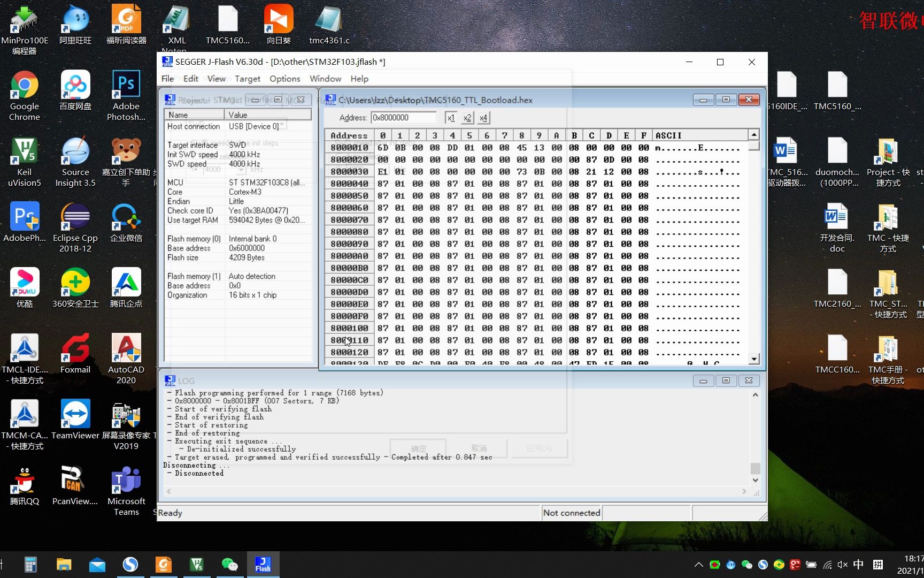Open the 360 security guard desktop icon

[75, 288]
